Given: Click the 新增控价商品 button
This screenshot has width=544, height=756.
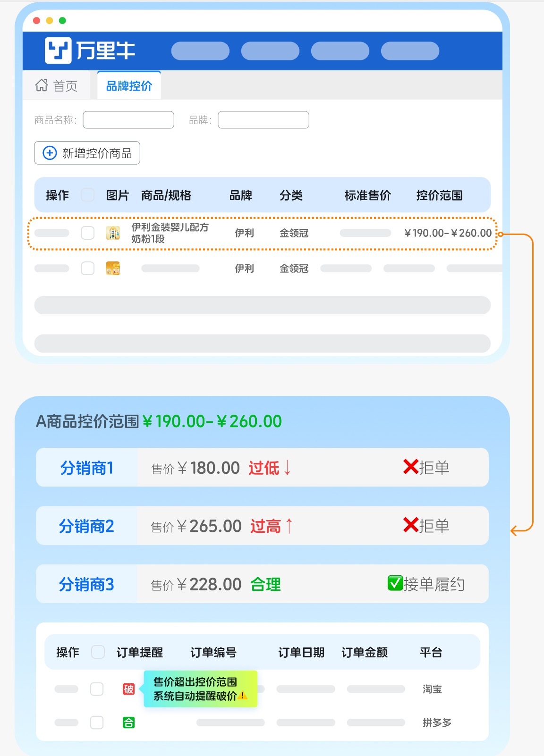Looking at the screenshot, I should [87, 153].
